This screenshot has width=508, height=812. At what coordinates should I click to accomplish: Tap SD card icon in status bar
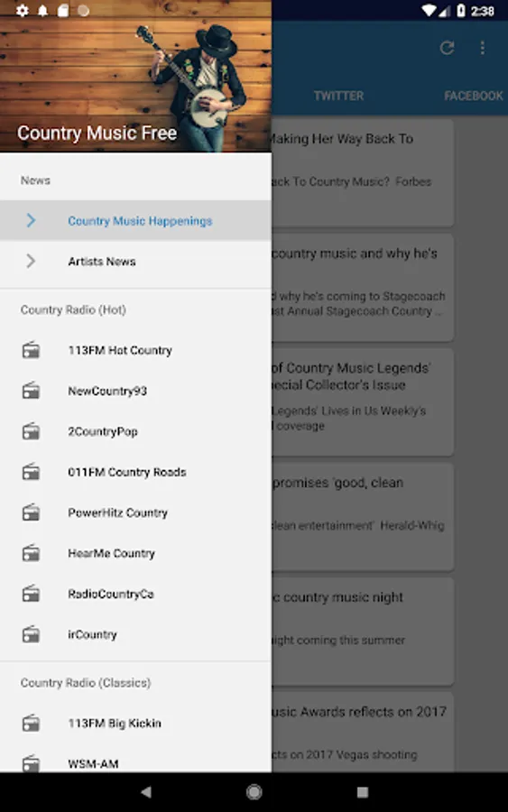(x=63, y=10)
